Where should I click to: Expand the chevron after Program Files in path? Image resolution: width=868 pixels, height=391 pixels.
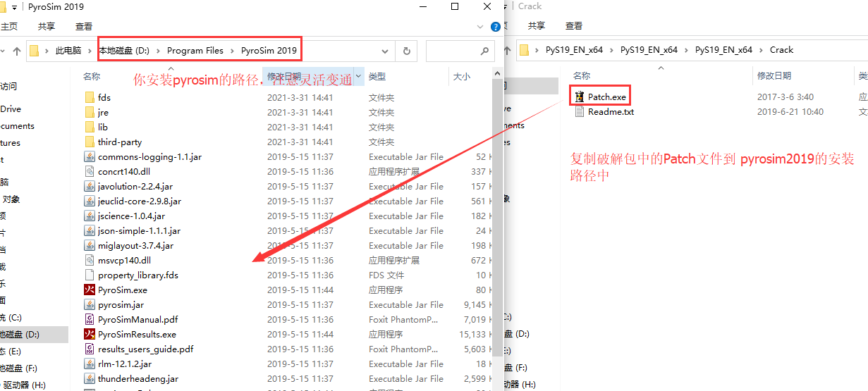click(x=232, y=51)
